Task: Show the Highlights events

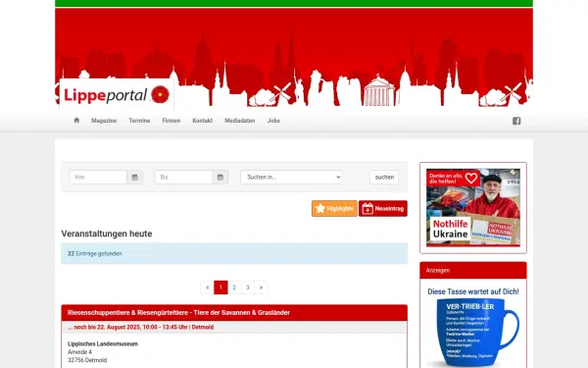Action: tap(334, 208)
